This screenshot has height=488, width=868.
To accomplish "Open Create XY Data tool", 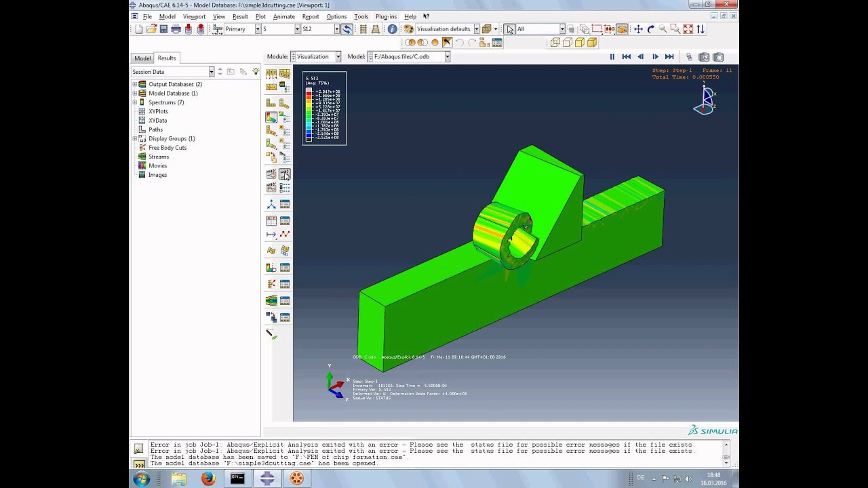I will point(271,221).
